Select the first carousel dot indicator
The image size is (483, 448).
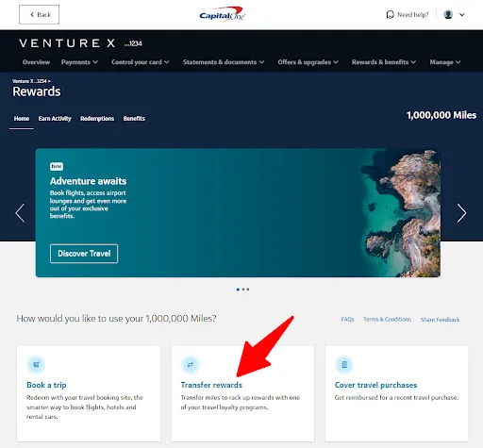238,290
